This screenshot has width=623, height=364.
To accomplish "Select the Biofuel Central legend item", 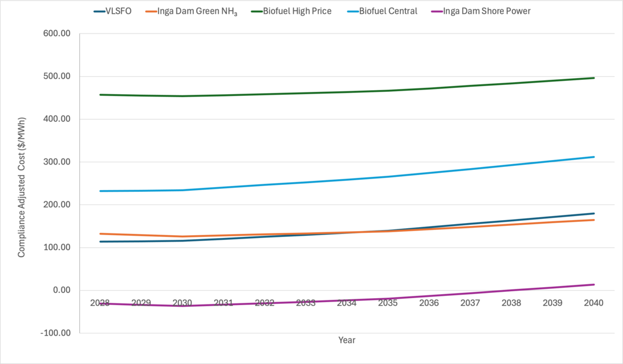I will point(382,11).
